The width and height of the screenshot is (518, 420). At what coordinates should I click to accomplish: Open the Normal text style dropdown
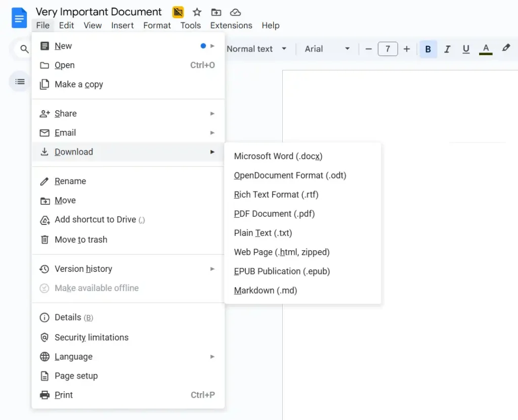point(256,49)
